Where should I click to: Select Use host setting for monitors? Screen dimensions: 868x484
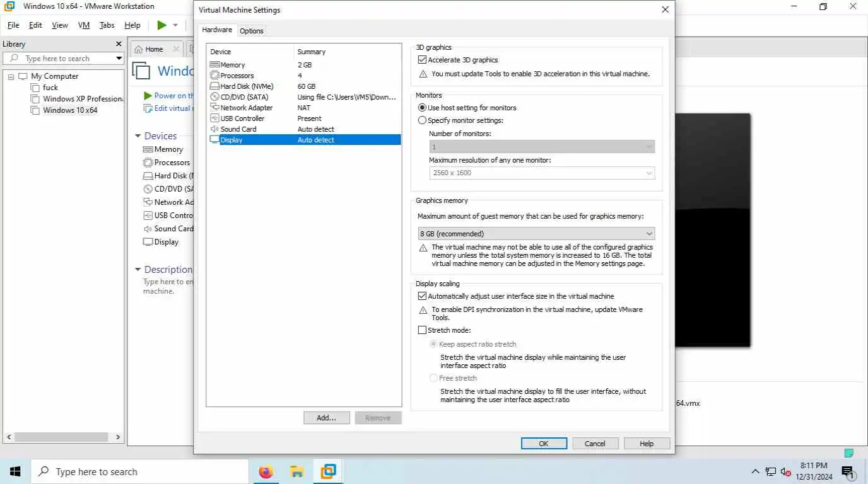click(423, 108)
